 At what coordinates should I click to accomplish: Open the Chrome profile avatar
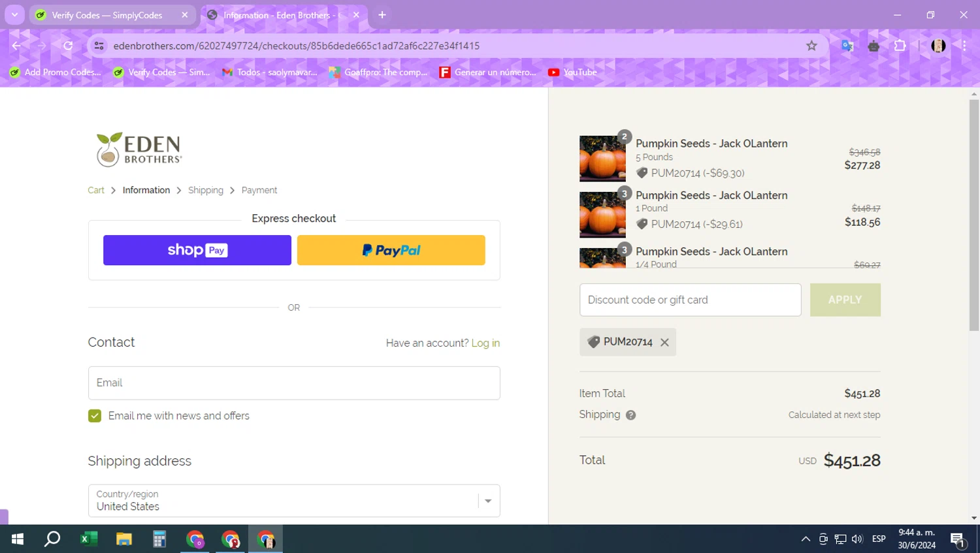(x=938, y=46)
